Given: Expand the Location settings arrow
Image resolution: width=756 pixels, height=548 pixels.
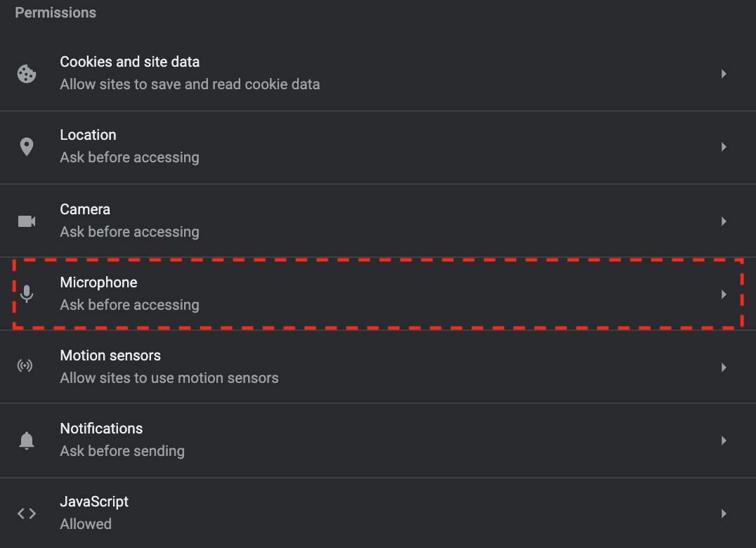Looking at the screenshot, I should pos(724,147).
